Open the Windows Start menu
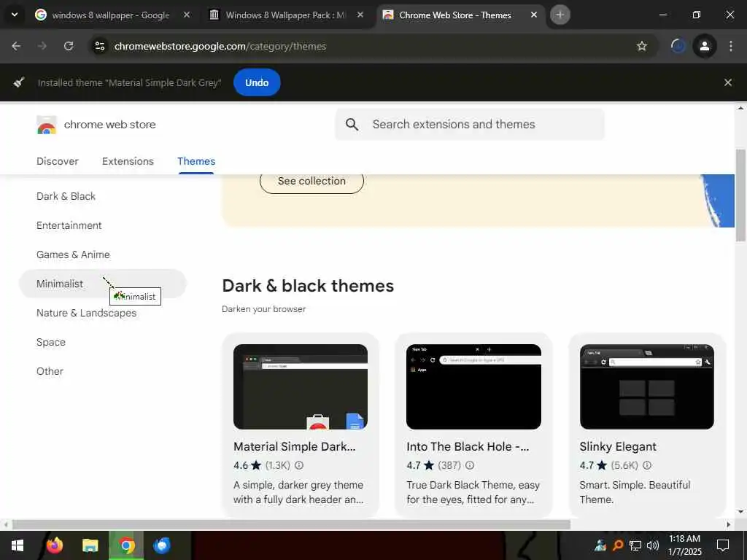The width and height of the screenshot is (747, 560). pos(18,545)
